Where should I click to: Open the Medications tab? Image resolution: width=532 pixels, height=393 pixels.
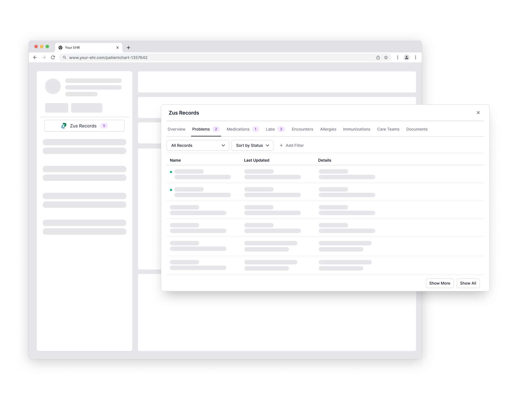(243, 129)
